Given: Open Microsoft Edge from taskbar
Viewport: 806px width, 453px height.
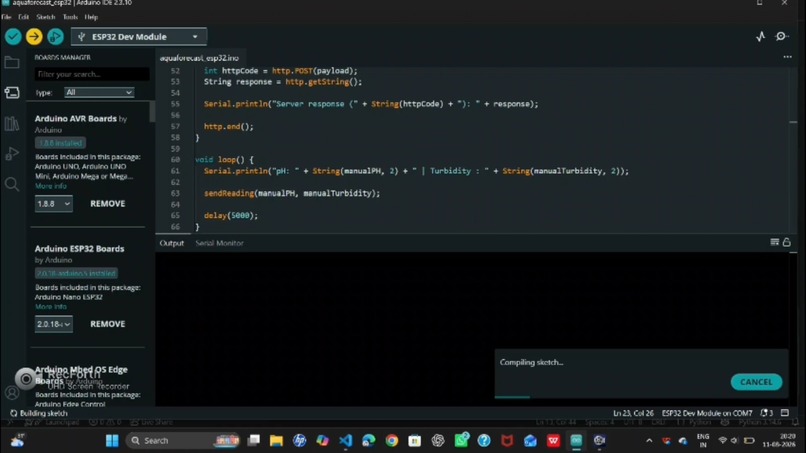Looking at the screenshot, I should 369,441.
